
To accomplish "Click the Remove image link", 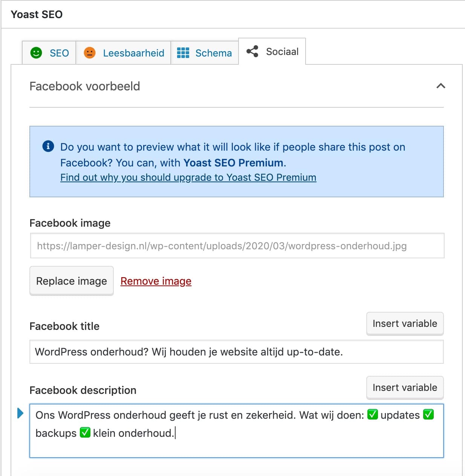I will tap(156, 281).
